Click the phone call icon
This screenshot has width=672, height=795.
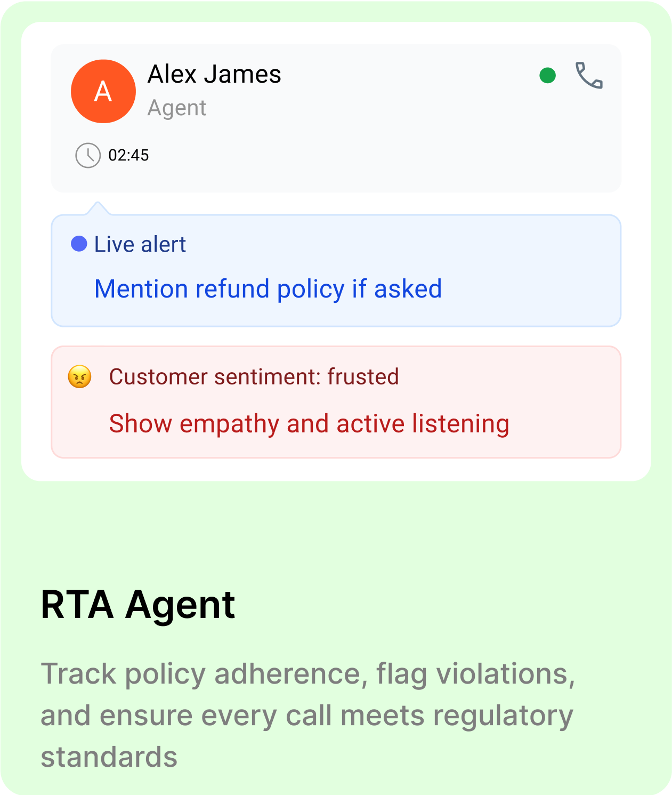pyautogui.click(x=589, y=75)
